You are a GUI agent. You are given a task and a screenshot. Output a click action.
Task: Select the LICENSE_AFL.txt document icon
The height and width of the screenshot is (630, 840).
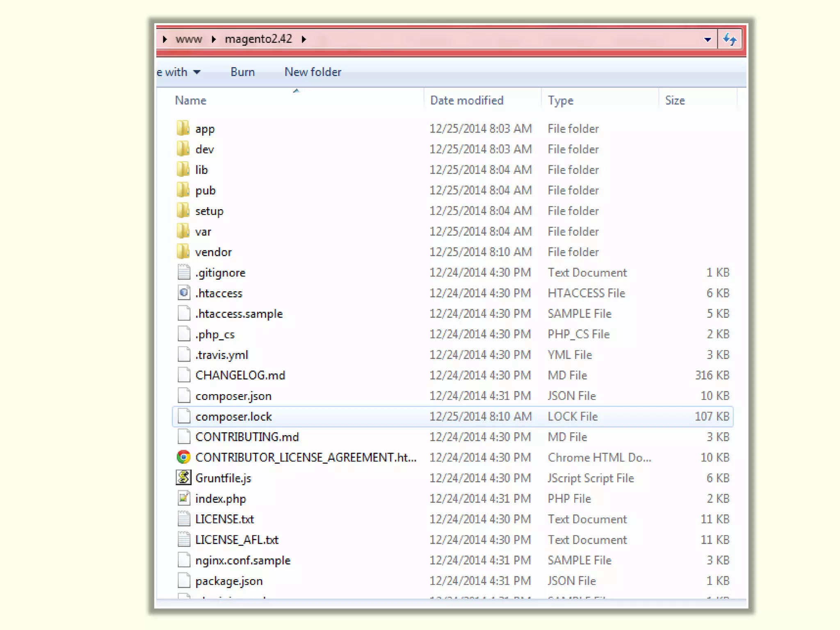(x=184, y=539)
